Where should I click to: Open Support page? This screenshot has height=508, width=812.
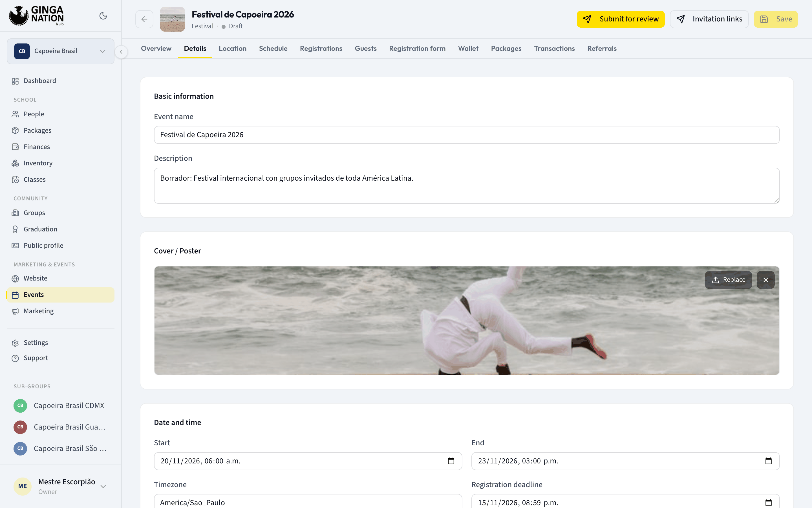tap(60, 358)
